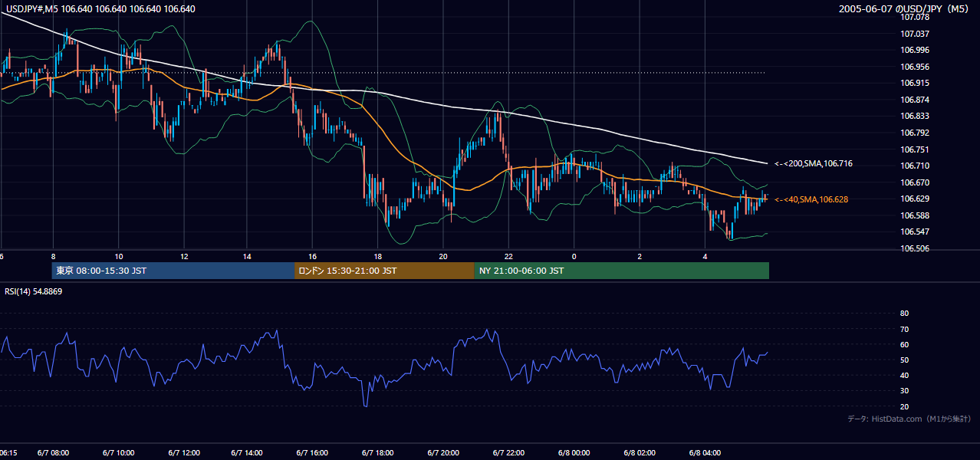Click hour tick 16 under the price chart
The image size is (980, 460).
[313, 255]
